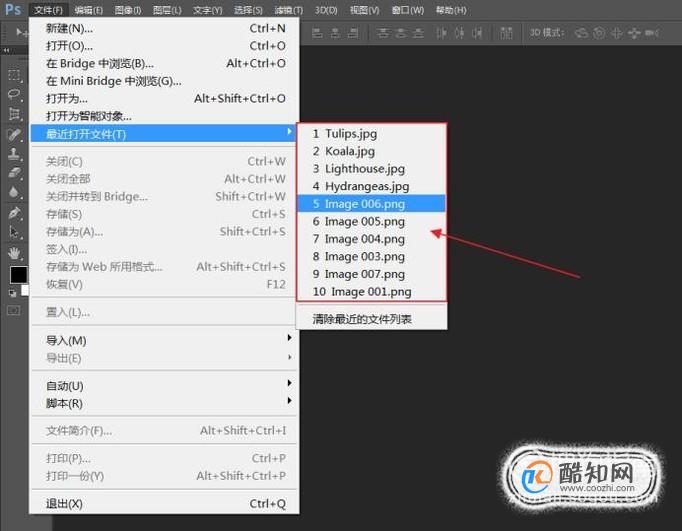Open recent file Image 005.png
The height and width of the screenshot is (531, 682).
tap(371, 221)
